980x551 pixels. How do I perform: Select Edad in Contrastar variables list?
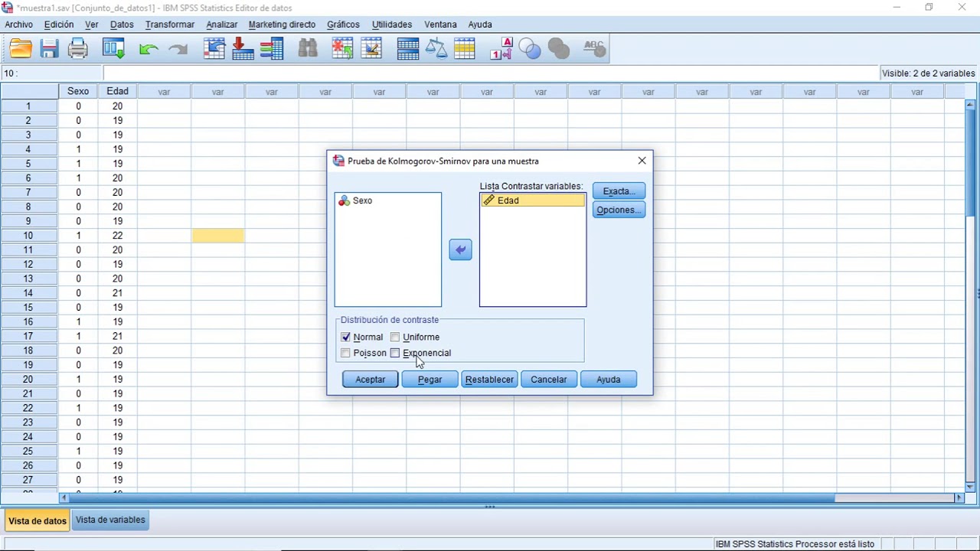tap(533, 201)
